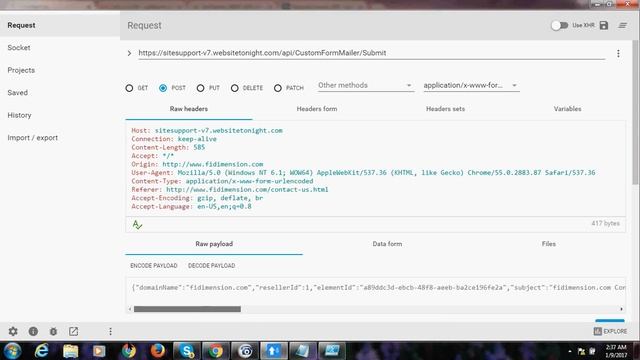
Task: Switch to Files tab
Action: tap(549, 244)
